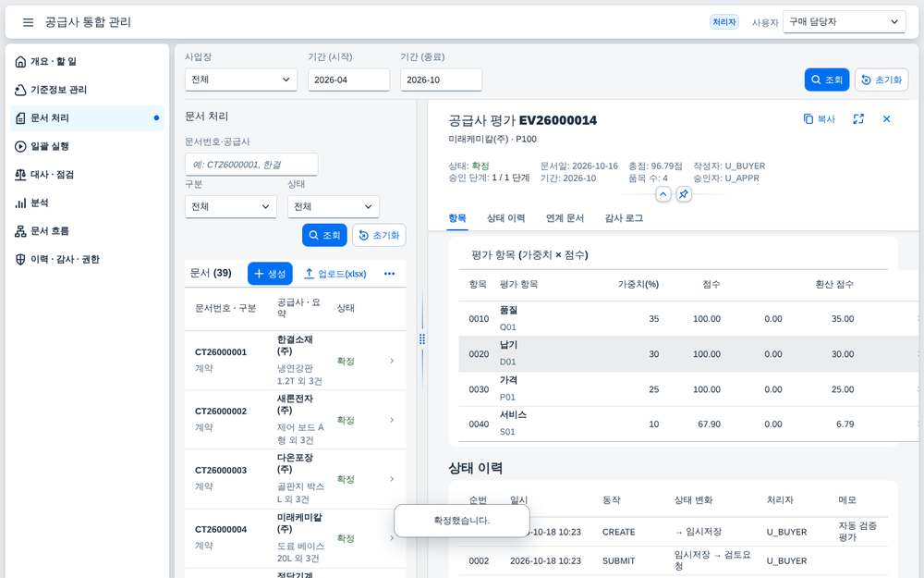Image resolution: width=924 pixels, height=578 pixels.
Task: Click 환산 점수 column header
Action: [833, 284]
